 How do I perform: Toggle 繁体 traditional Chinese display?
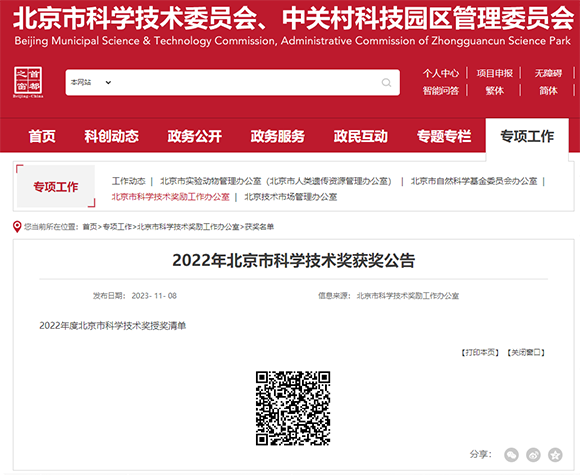tap(495, 90)
